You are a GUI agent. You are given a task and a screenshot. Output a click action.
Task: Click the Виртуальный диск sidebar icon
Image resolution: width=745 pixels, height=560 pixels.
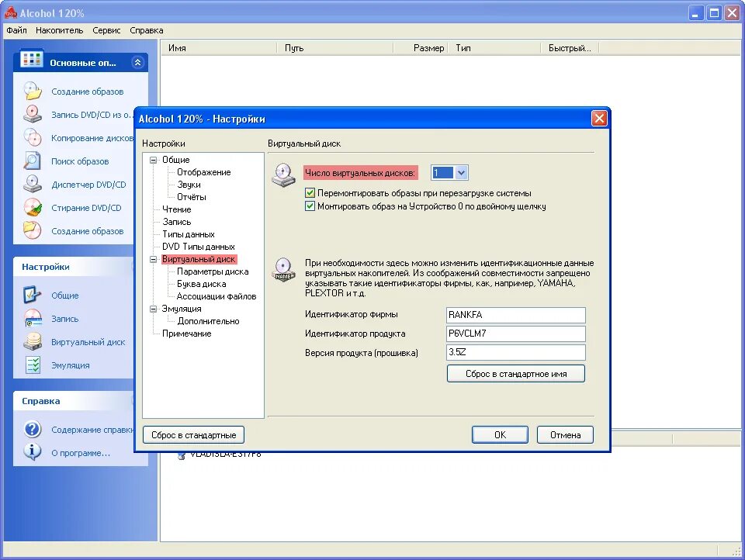point(33,341)
